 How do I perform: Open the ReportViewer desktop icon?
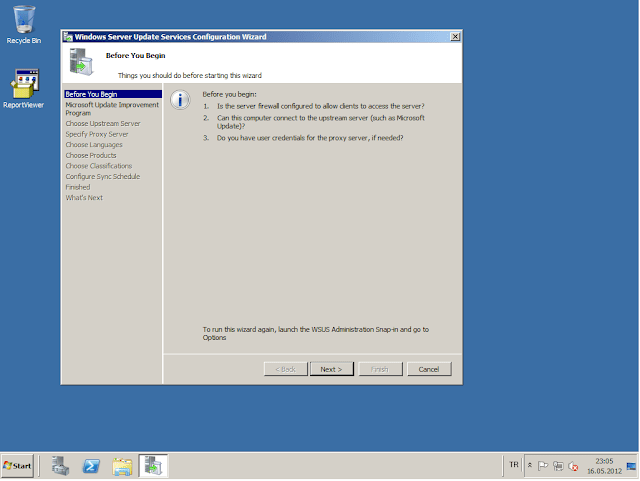point(23,86)
